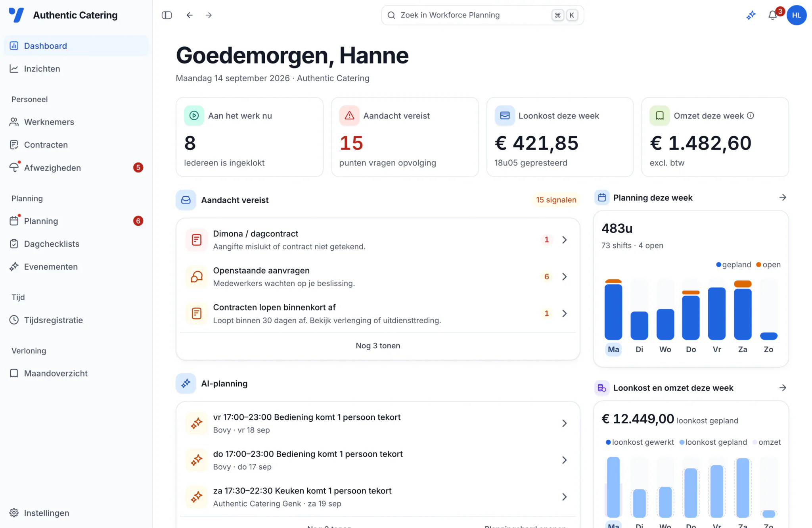Click the Dimona / dagcontract document icon
The image size is (812, 528).
[x=197, y=240]
